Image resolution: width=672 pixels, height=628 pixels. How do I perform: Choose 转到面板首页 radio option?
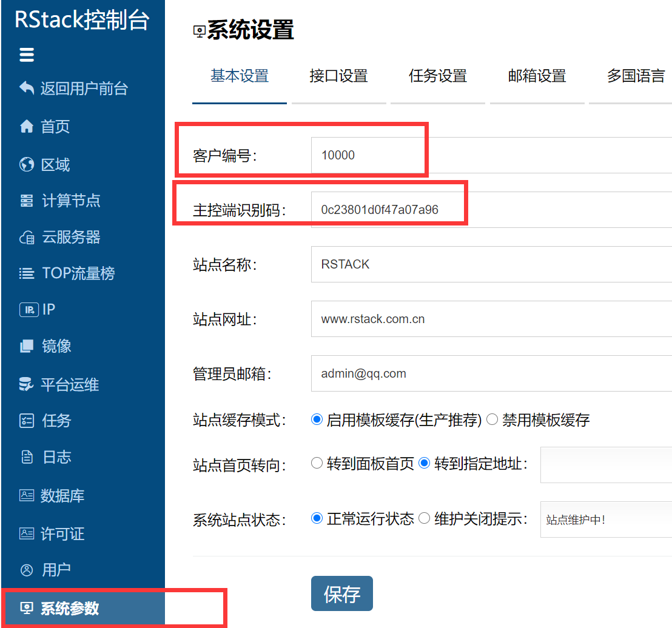[x=317, y=463]
